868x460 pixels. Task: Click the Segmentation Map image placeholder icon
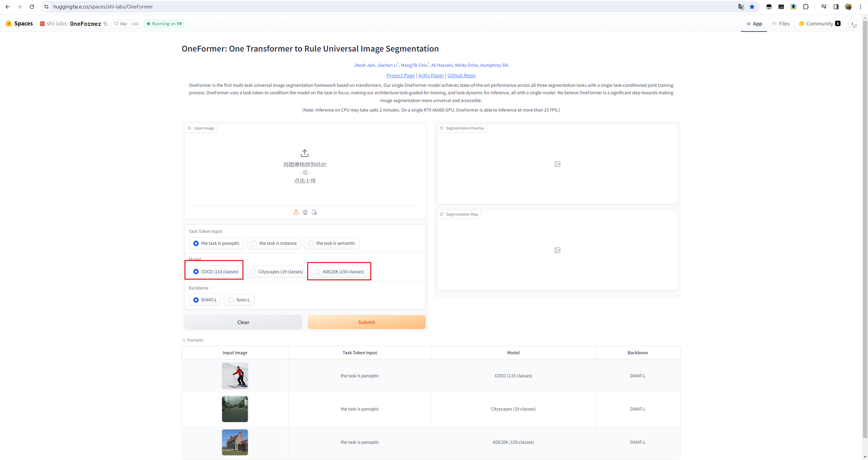click(557, 250)
